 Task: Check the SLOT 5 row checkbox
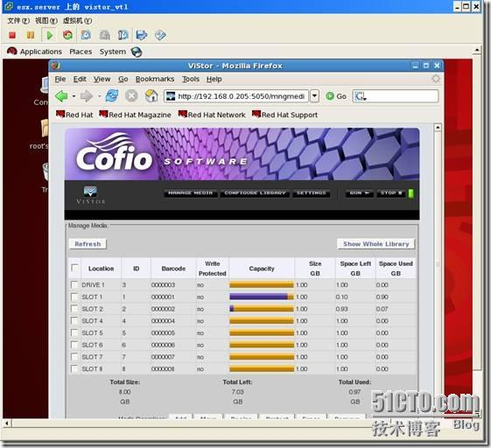pos(74,332)
